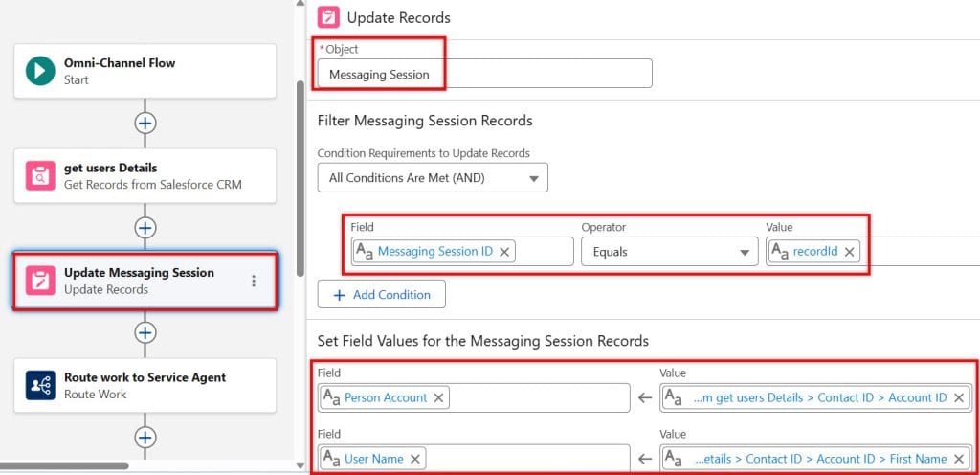Click the Update Messaging Session pencil icon
This screenshot has height=475, width=980.
click(x=40, y=281)
